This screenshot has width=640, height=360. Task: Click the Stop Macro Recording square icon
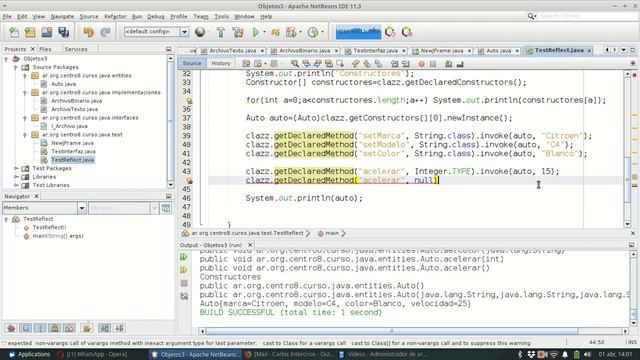point(433,64)
